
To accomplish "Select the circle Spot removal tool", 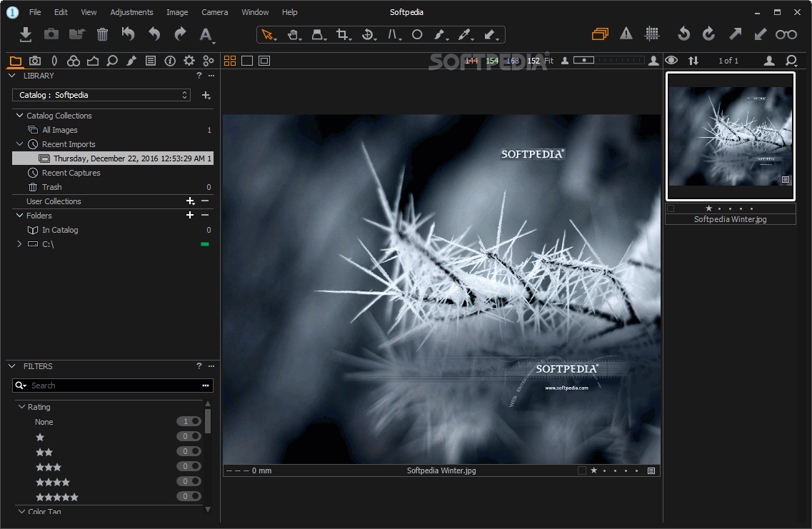I will click(x=417, y=35).
